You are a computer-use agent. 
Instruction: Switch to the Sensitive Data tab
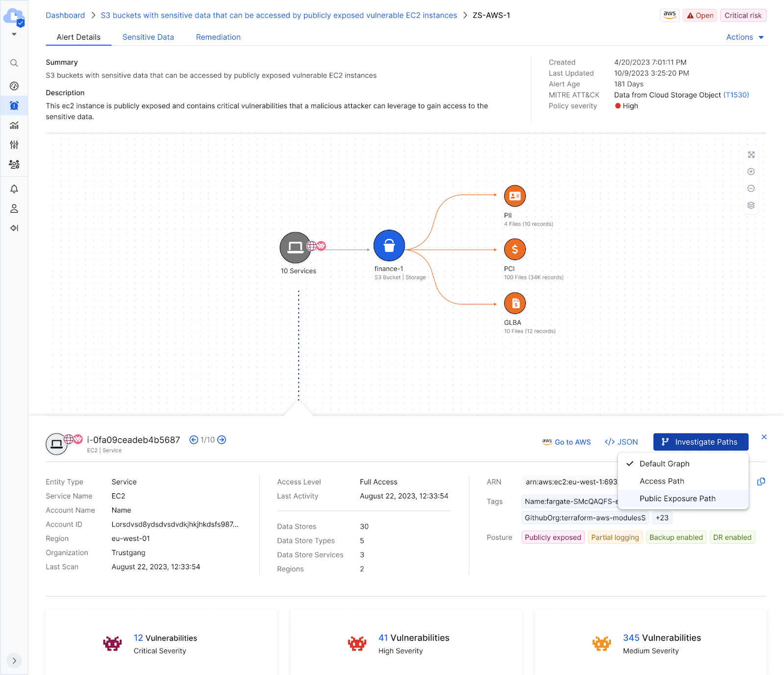(x=148, y=37)
